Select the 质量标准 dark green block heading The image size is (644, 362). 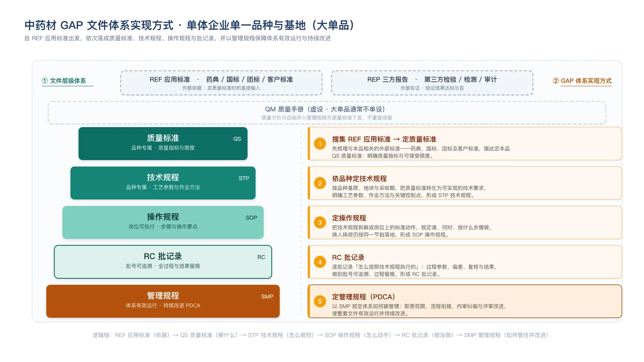point(163,138)
